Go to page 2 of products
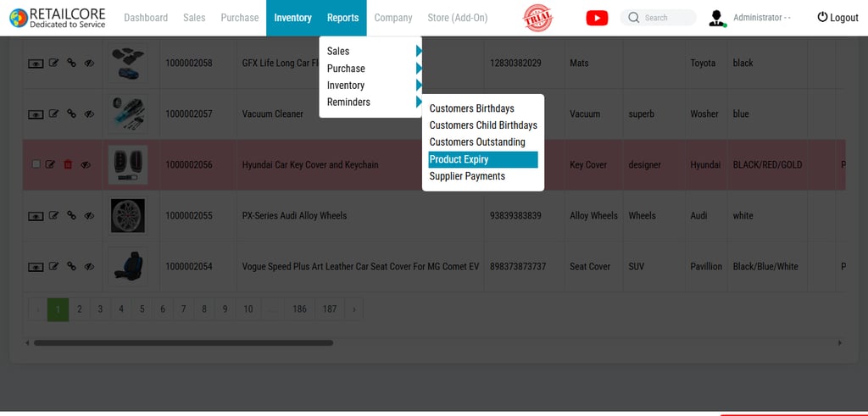Screen dimensions: 868x416 [79, 309]
